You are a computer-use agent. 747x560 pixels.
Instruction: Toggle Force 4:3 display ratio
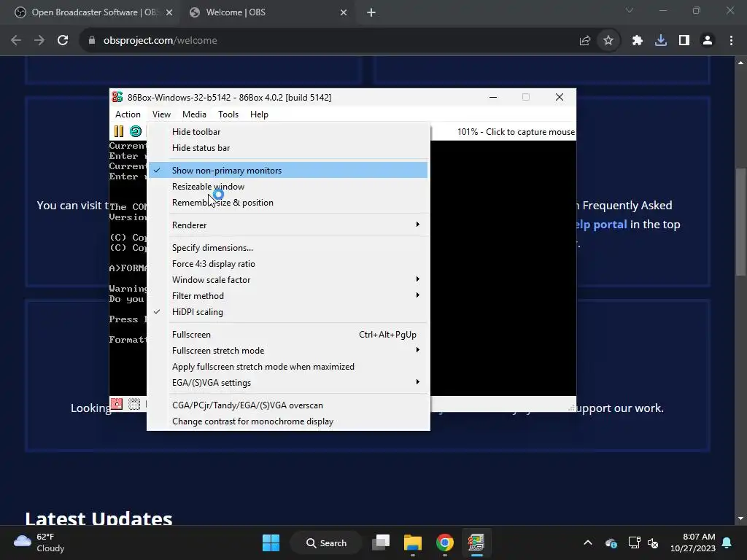coord(288,263)
